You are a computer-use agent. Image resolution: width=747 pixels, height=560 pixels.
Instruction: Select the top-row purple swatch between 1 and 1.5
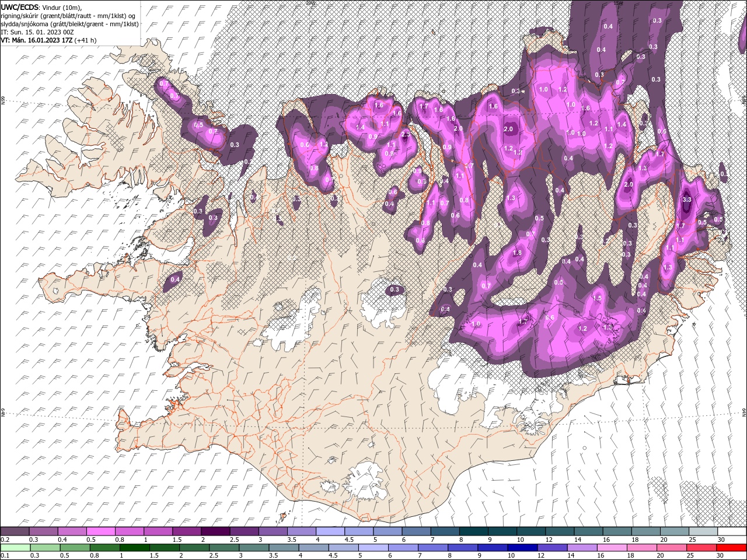[x=158, y=531]
